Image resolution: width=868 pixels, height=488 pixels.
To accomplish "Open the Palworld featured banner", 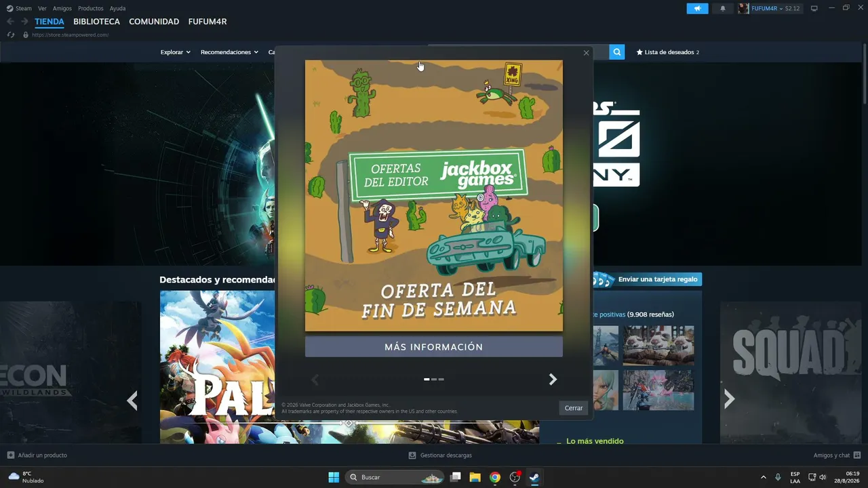I will 217,367.
